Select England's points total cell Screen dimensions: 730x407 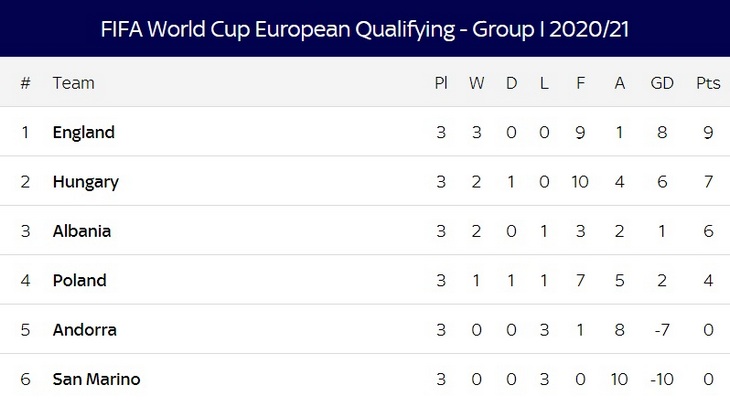tap(708, 132)
